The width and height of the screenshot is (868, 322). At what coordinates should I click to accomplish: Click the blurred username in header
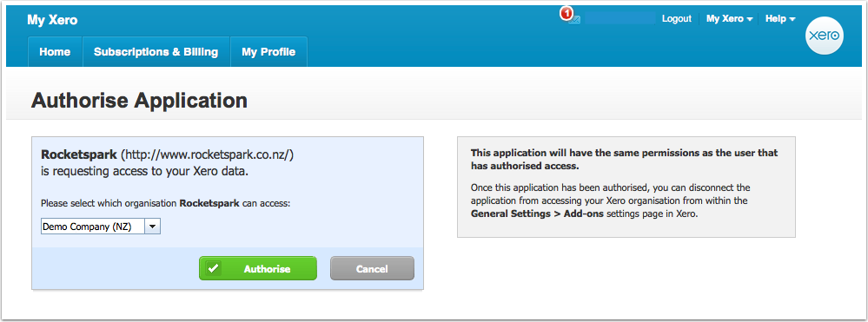620,19
